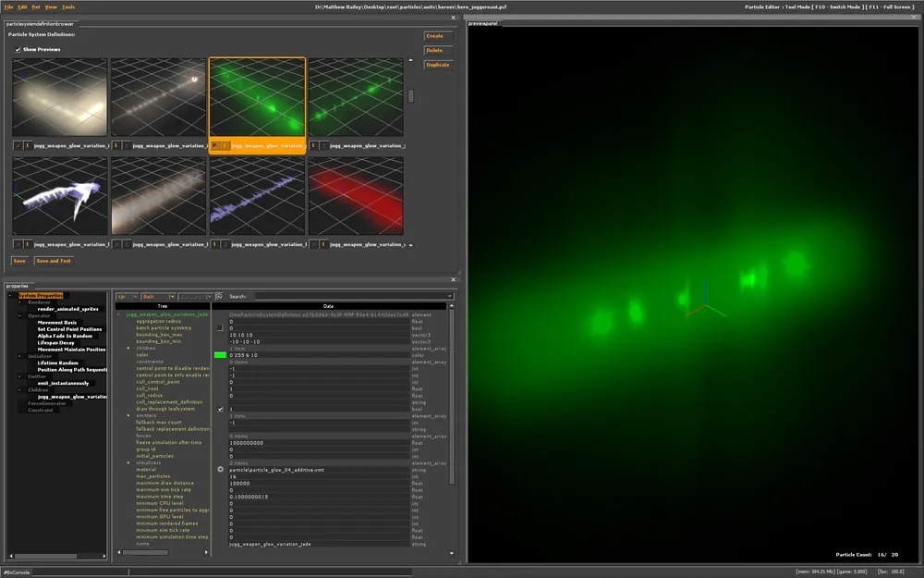
Task: Open the Tools menu
Action: tap(68, 6)
